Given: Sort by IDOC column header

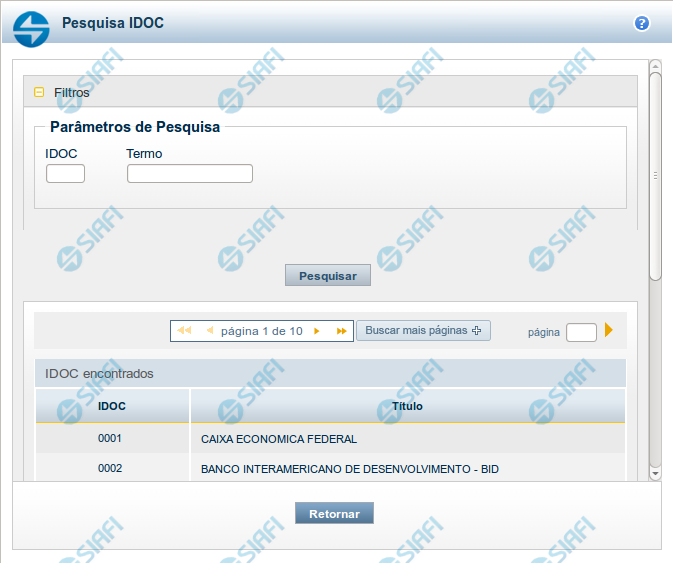Looking at the screenshot, I should point(112,406).
